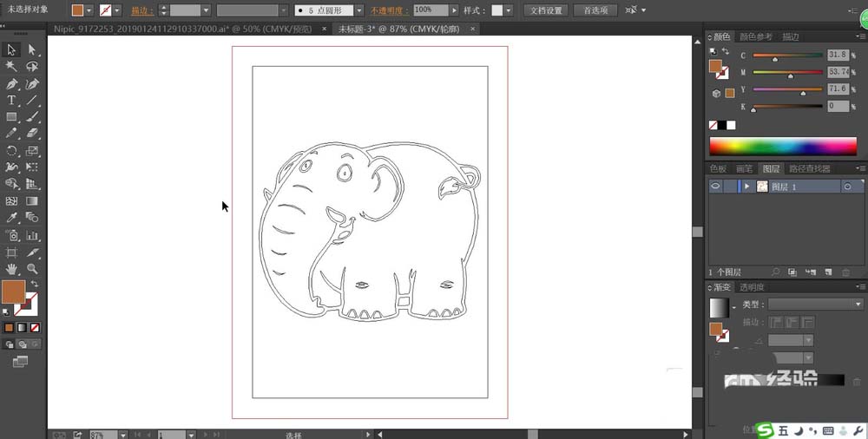Select the Hand tool
Image resolution: width=868 pixels, height=439 pixels.
tap(11, 269)
